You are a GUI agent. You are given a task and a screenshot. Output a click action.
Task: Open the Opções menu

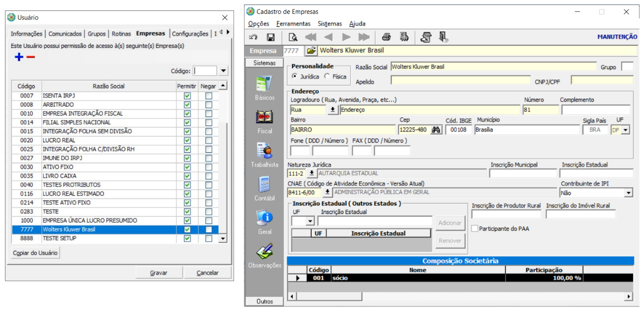click(258, 23)
